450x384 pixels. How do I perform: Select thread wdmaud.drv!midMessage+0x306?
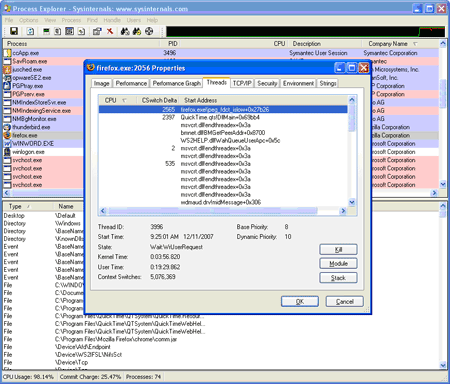(223, 202)
